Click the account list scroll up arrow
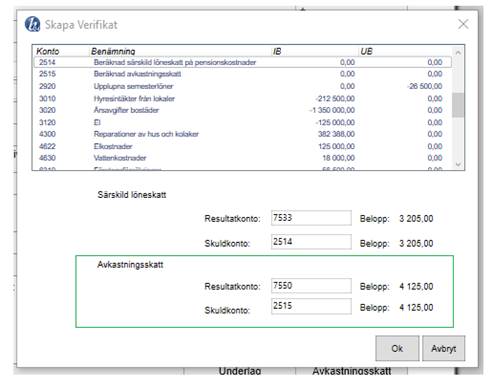This screenshot has height=389, width=493. coord(458,53)
